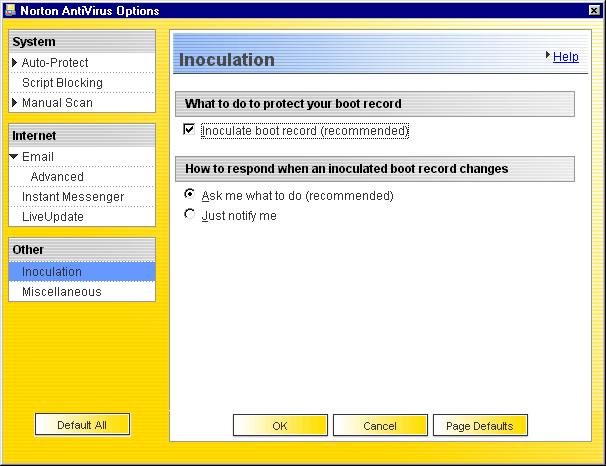Expand the Manual Scan tree arrow
Screen dimensions: 606x466
(15, 103)
